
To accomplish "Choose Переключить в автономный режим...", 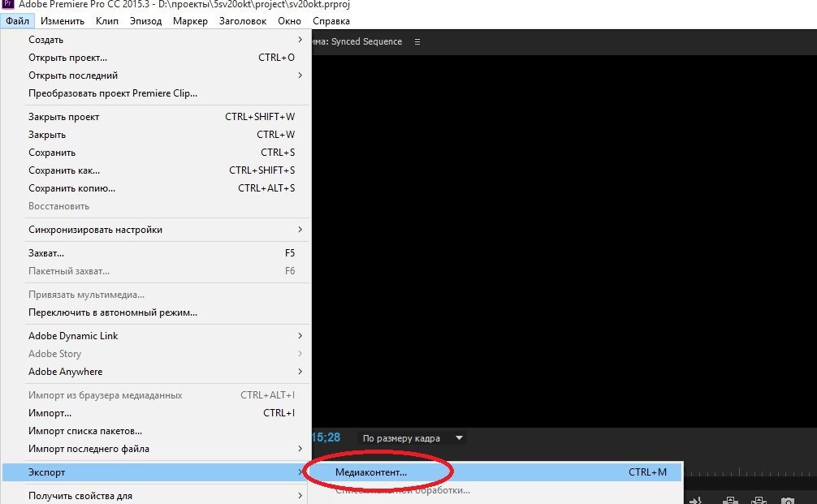I will 156,312.
